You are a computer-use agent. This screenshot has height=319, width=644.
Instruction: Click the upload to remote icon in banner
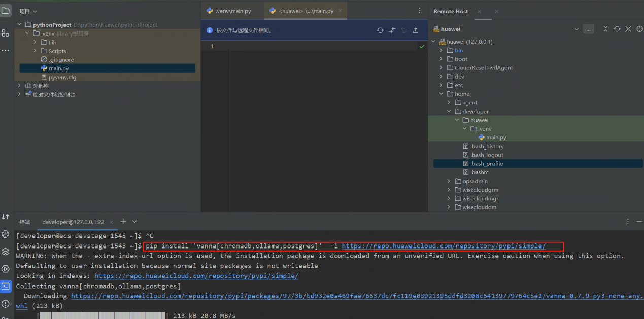[416, 30]
